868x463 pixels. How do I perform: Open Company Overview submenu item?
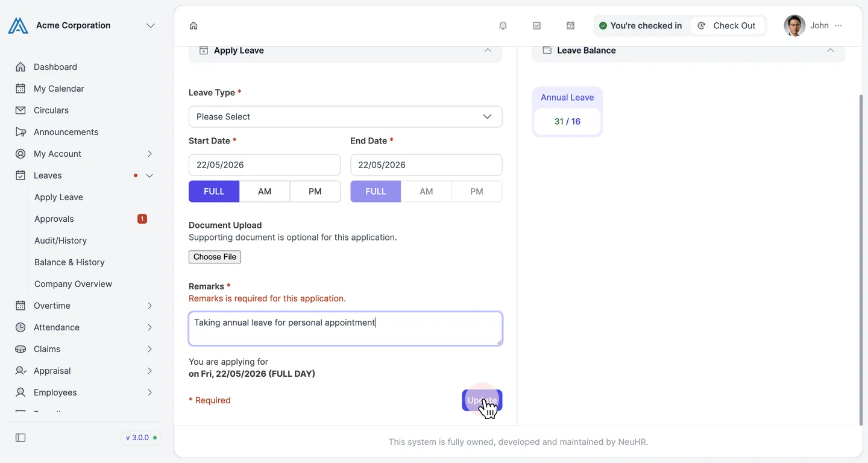[x=73, y=284]
